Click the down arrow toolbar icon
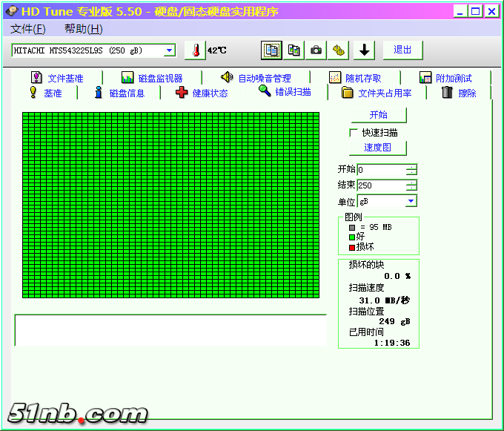Viewport: 504px width, 431px height. tap(364, 50)
